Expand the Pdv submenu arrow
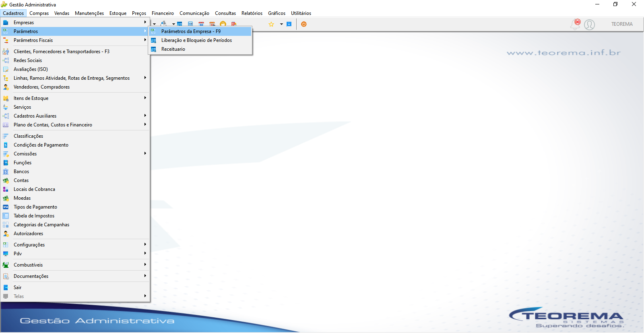 click(x=145, y=253)
